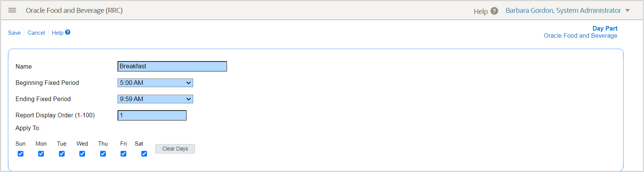Focus the Report Display Order field
This screenshot has width=644, height=172.
tap(152, 115)
